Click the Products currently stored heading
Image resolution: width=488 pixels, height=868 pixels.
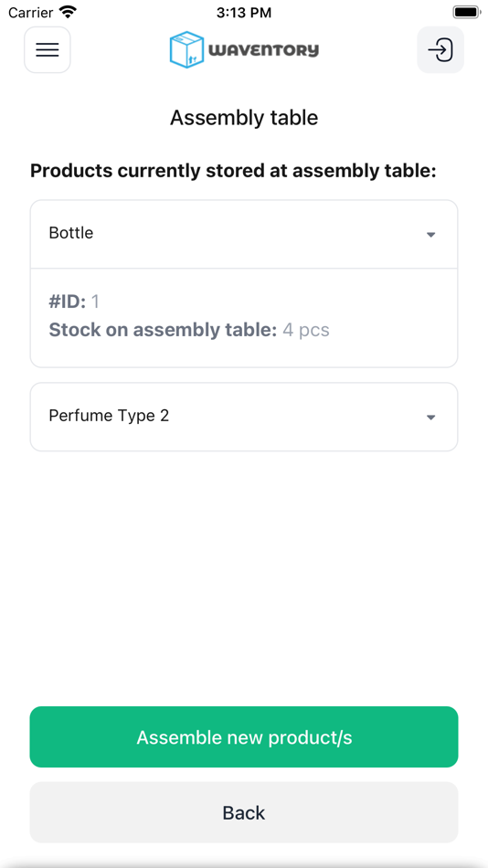[x=233, y=171]
